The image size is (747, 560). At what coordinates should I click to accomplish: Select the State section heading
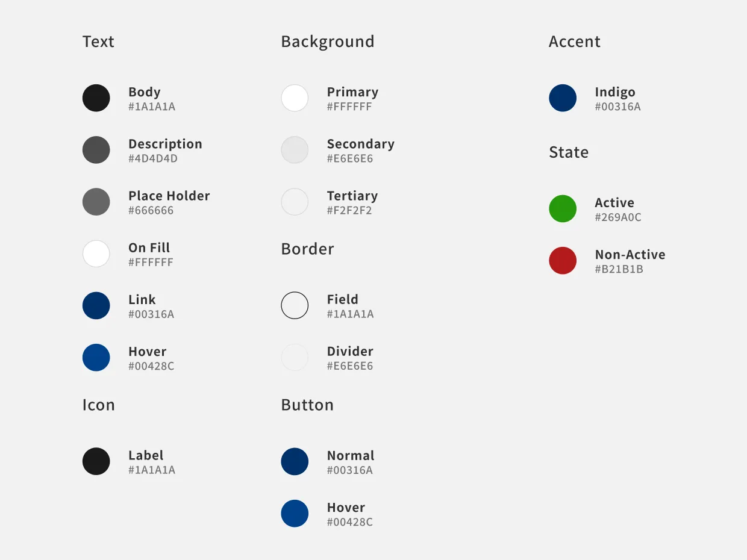569,152
